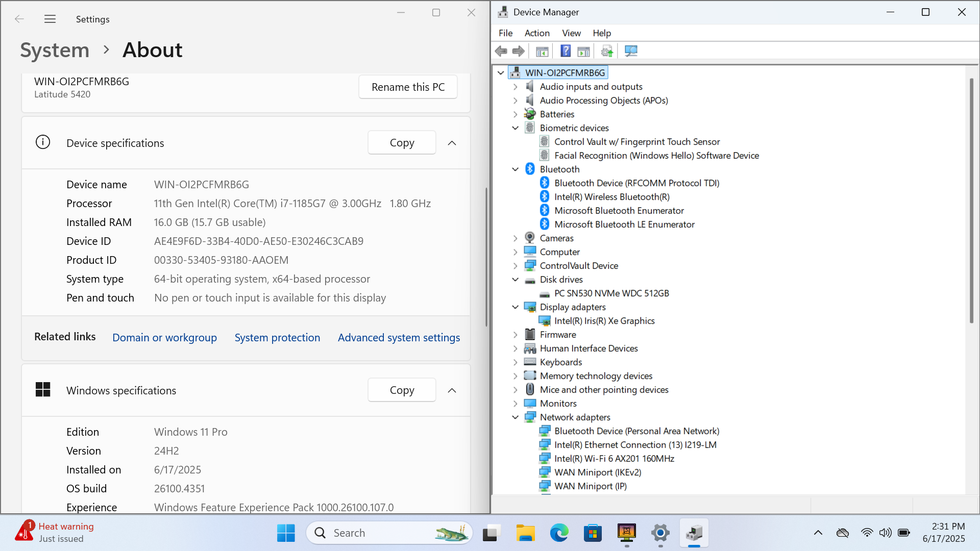Select the Intel(R) Iris(R) Xe Graphics device
Image resolution: width=980 pixels, height=551 pixels.
(604, 321)
